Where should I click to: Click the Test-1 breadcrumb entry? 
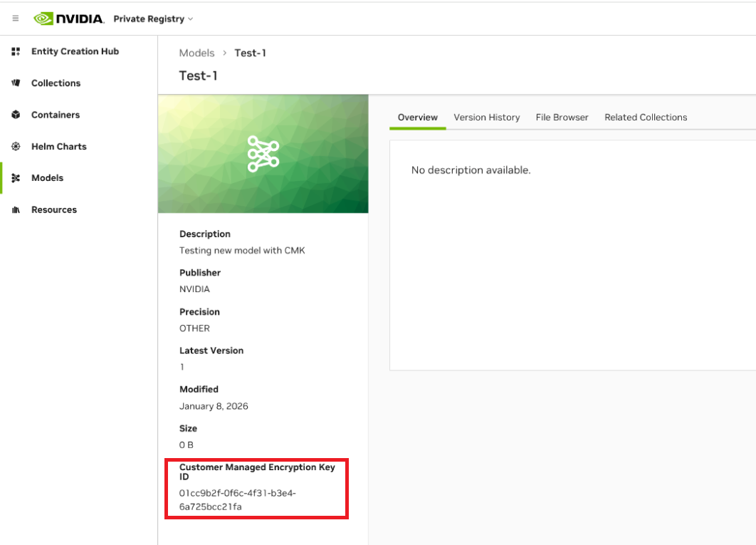[250, 53]
